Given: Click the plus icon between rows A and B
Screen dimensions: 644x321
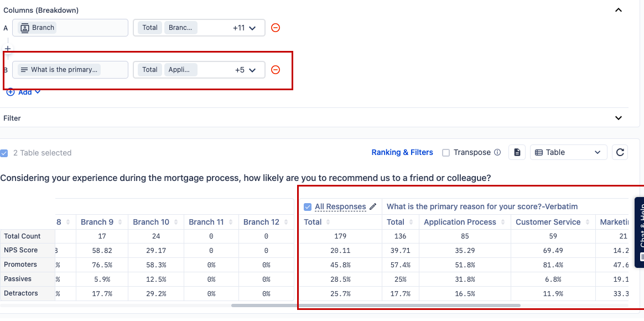Looking at the screenshot, I should [8, 49].
